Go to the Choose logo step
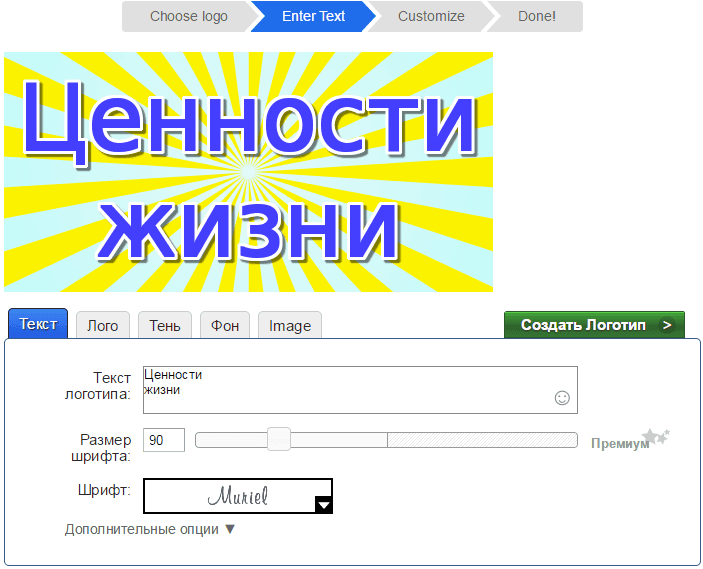The width and height of the screenshot is (703, 569). (x=188, y=17)
